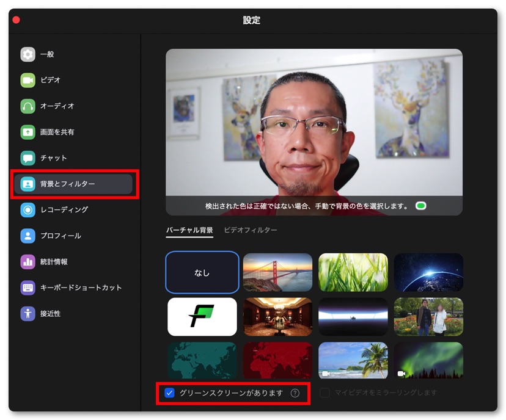Open Video (ビデオ) settings icon

tap(28, 80)
